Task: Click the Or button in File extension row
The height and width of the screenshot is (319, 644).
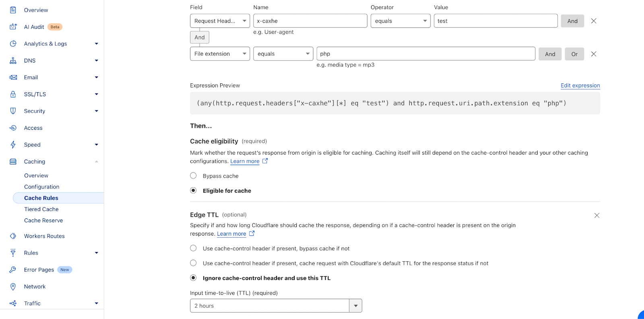Action: click(574, 54)
